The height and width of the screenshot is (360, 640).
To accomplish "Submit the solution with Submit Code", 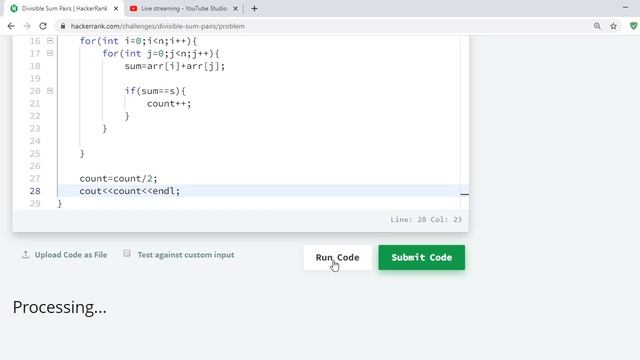I will click(x=422, y=258).
